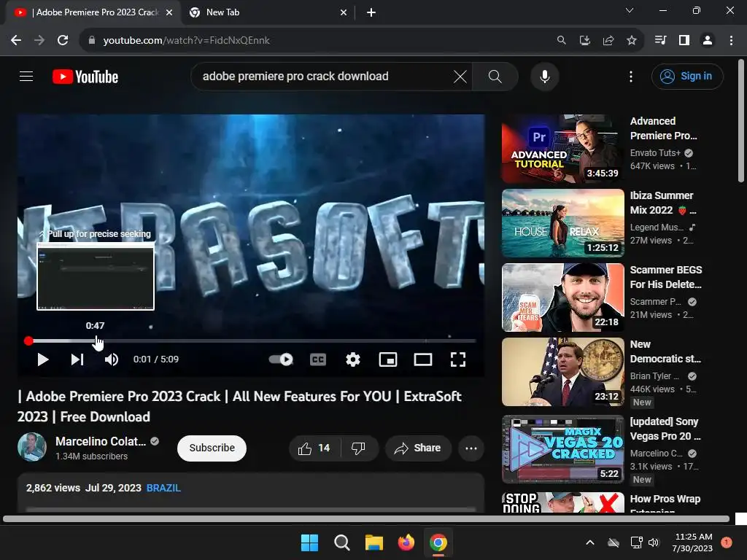Click the vertical page scrollbar

[x=741, y=121]
